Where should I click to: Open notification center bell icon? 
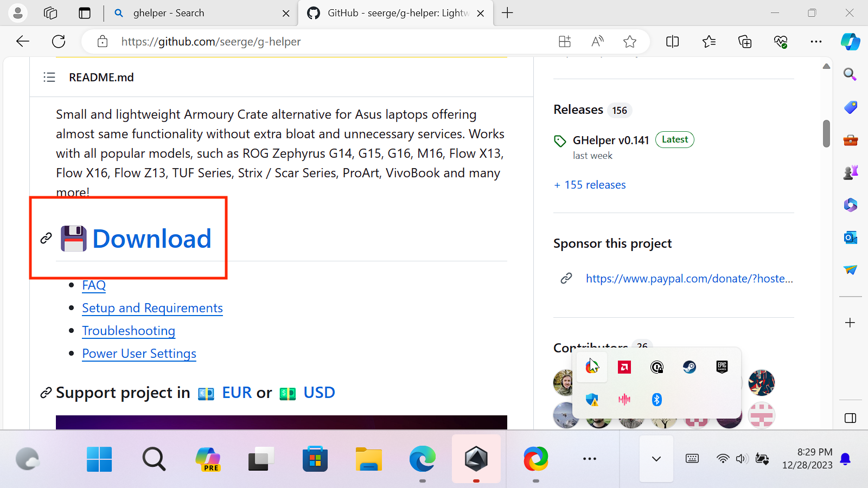[x=845, y=459]
